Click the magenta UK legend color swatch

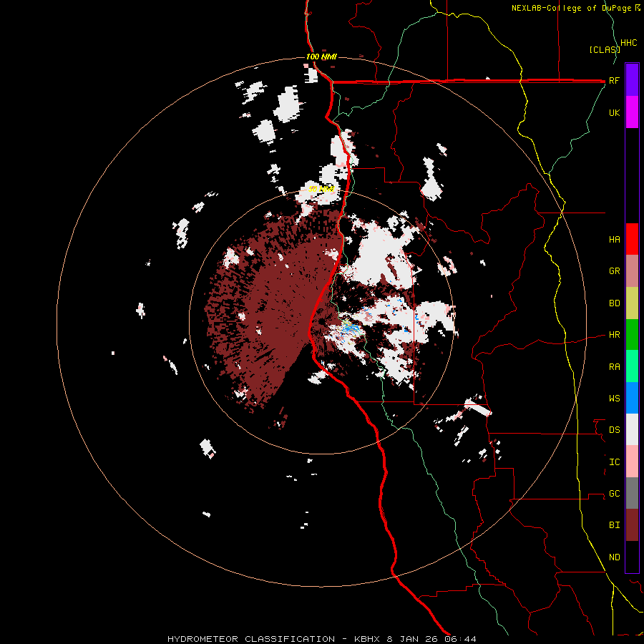632,112
